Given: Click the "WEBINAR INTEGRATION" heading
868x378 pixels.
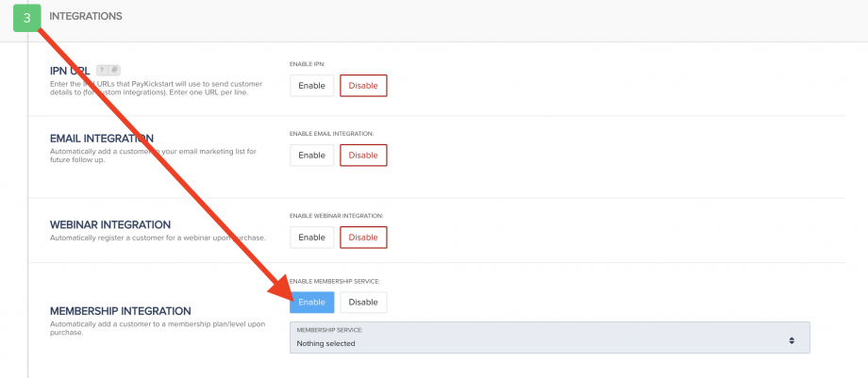Looking at the screenshot, I should tap(110, 224).
